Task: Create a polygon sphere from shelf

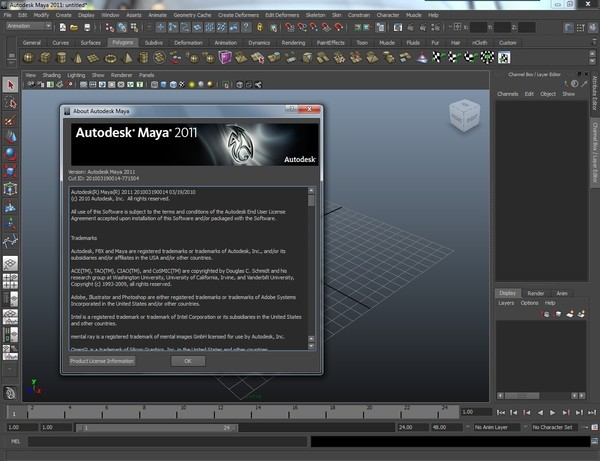Action: click(29, 58)
